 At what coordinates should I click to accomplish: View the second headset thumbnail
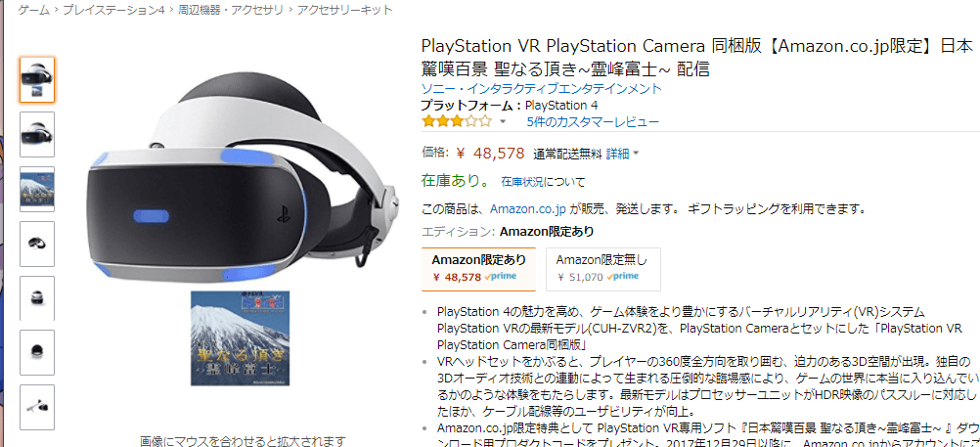click(x=37, y=134)
